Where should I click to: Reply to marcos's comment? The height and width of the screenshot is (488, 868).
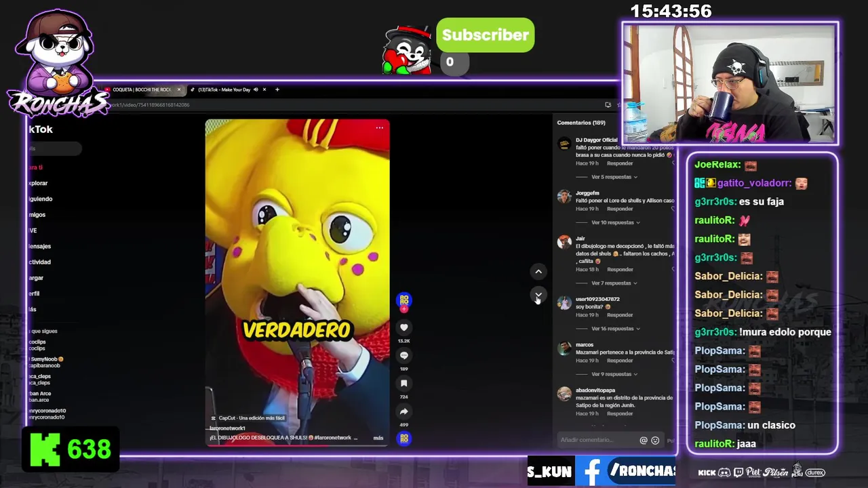click(620, 361)
